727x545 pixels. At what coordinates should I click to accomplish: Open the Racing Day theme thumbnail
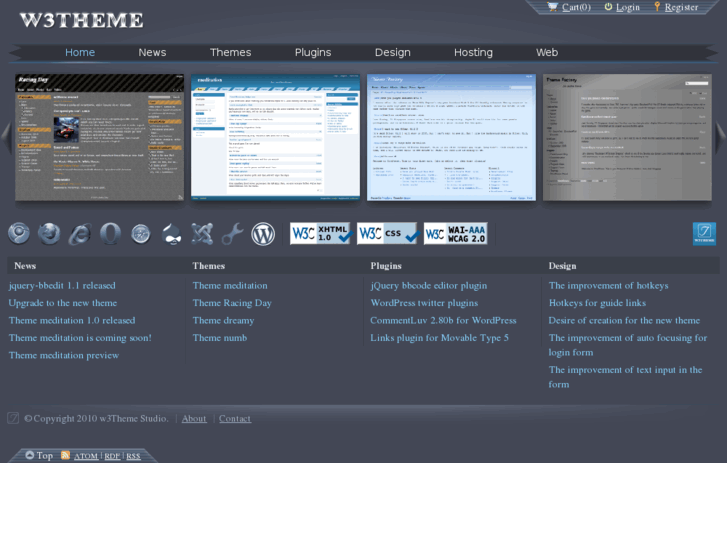(99, 137)
